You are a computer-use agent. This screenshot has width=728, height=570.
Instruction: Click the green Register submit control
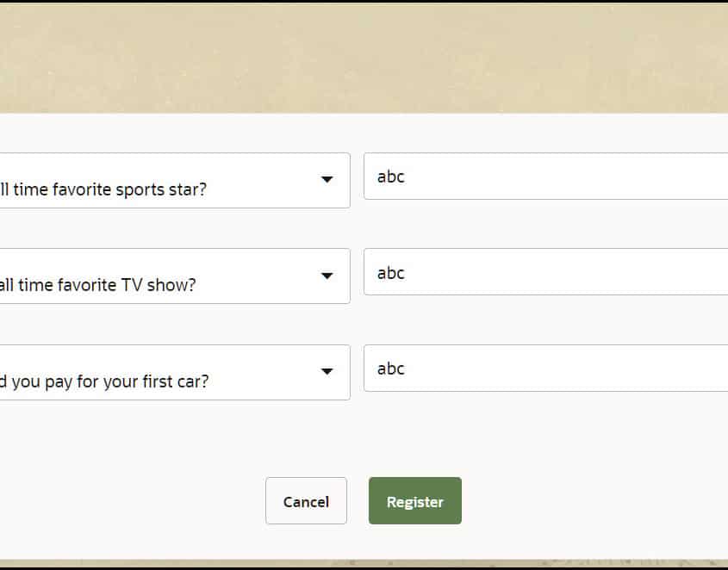pyautogui.click(x=414, y=500)
